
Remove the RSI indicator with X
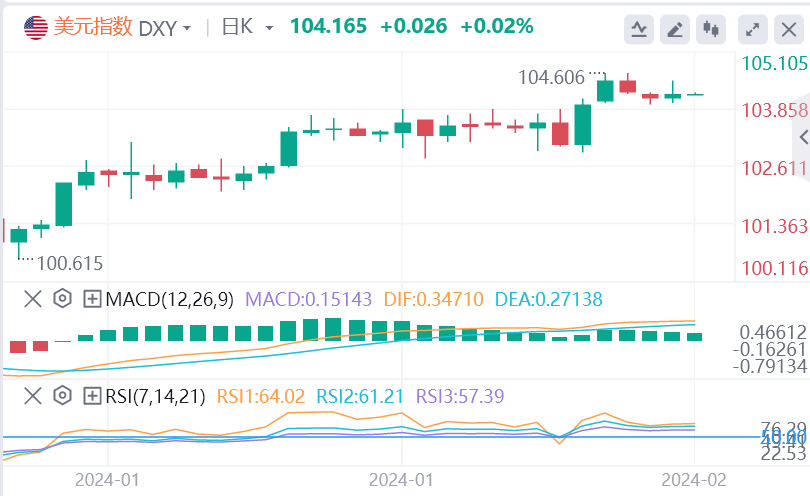point(33,396)
